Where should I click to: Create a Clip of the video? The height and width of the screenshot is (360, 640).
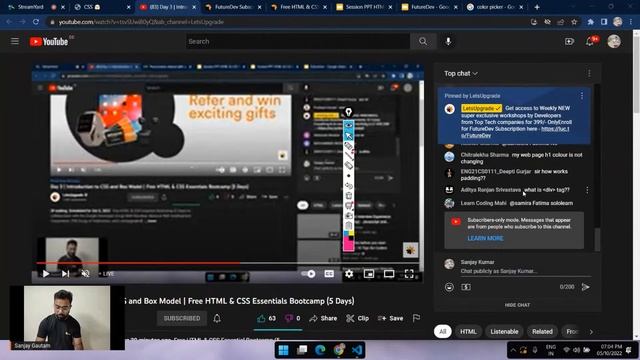[357, 318]
